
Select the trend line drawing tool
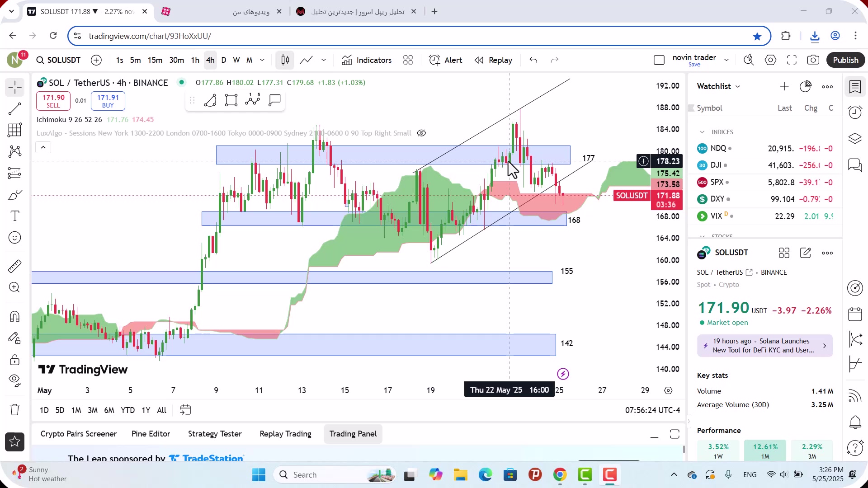(15, 108)
